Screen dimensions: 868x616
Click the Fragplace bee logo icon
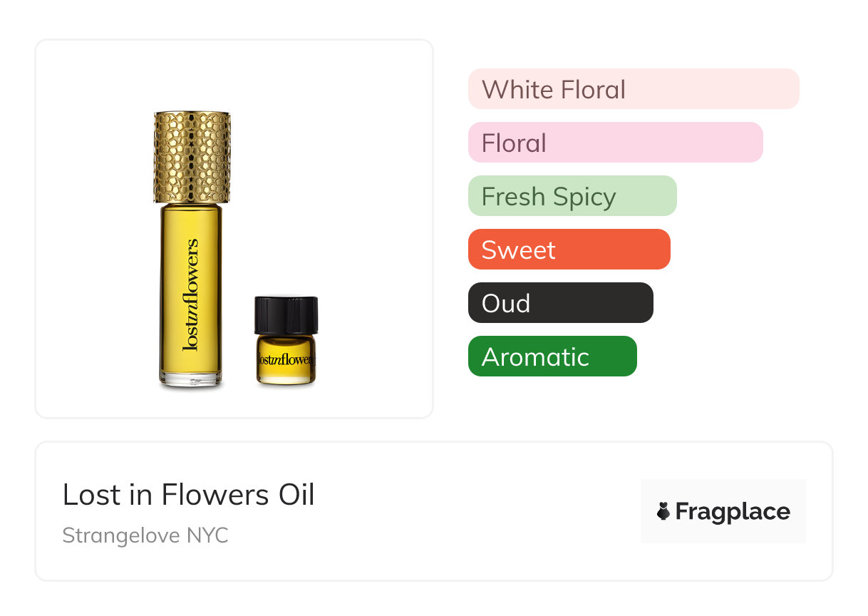[x=663, y=511]
